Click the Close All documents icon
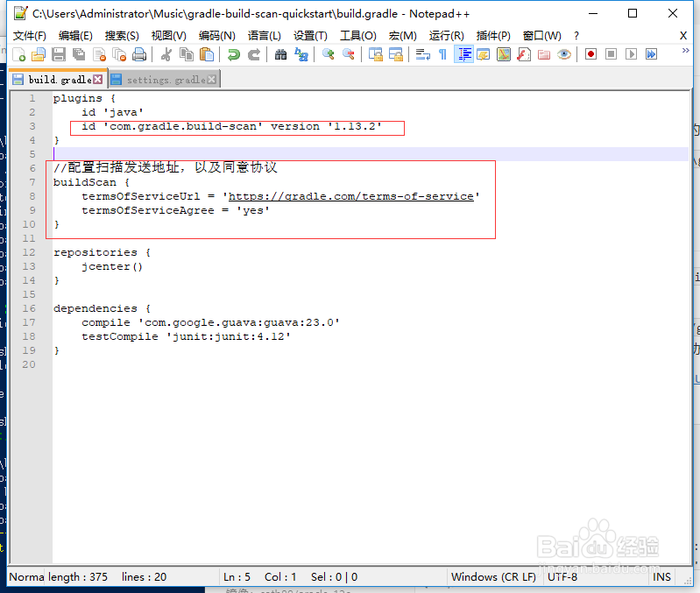Viewport: 700px width, 593px height. coord(119,54)
